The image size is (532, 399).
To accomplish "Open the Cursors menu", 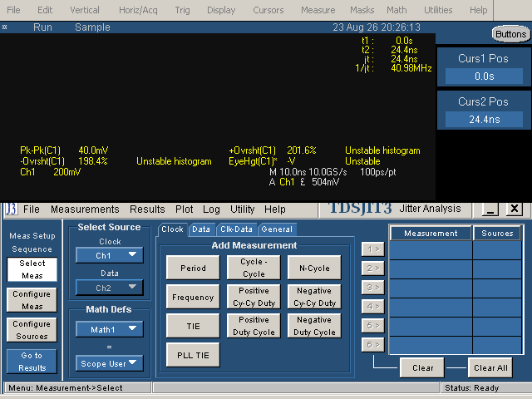I will coord(268,10).
